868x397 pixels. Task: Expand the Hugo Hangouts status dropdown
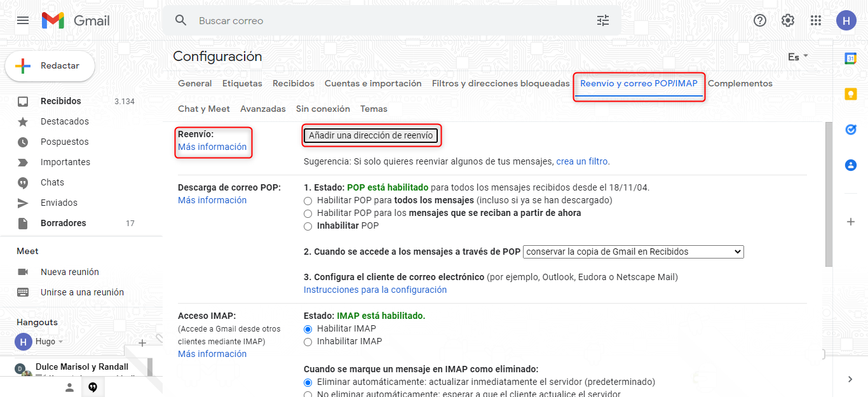[x=61, y=342]
